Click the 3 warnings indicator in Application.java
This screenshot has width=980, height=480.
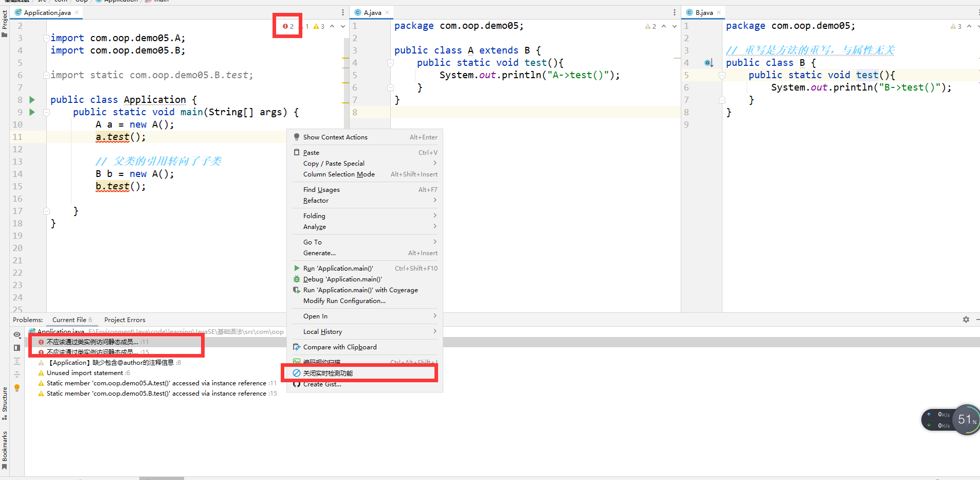coord(319,26)
